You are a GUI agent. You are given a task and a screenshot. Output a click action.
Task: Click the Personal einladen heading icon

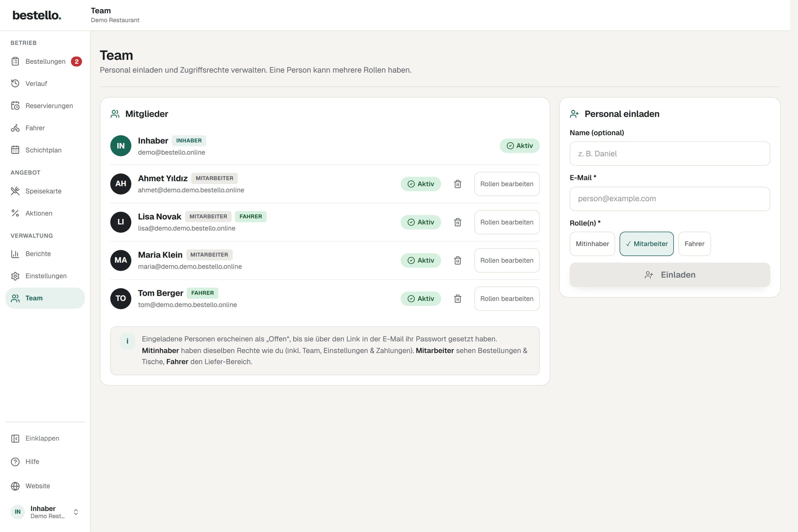pyautogui.click(x=574, y=114)
